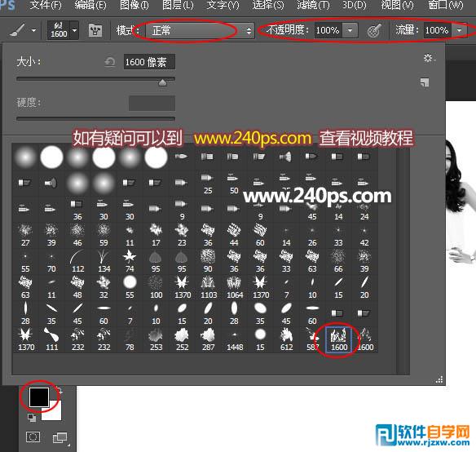Reset default foreground background colors icon
476x452 pixels.
click(32, 417)
